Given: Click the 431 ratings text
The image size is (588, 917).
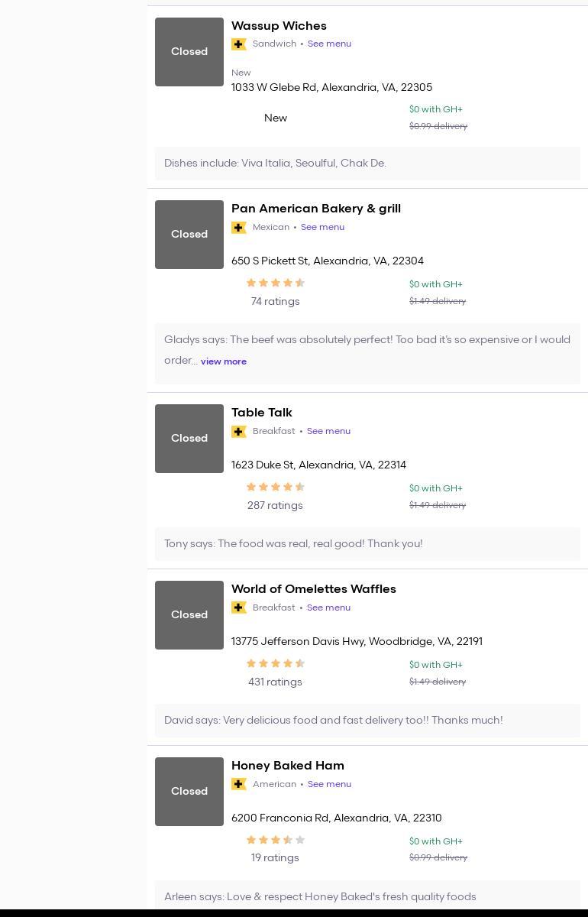Looking at the screenshot, I should coord(275,682).
